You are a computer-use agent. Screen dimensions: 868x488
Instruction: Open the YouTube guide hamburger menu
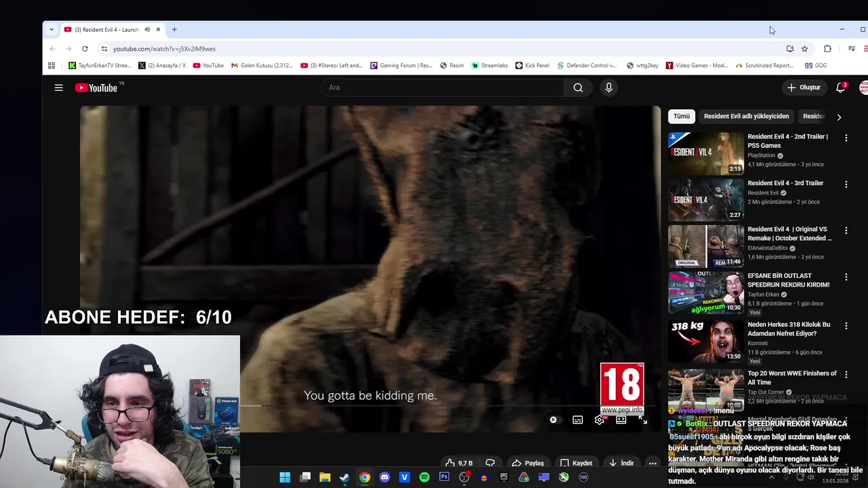tap(59, 87)
